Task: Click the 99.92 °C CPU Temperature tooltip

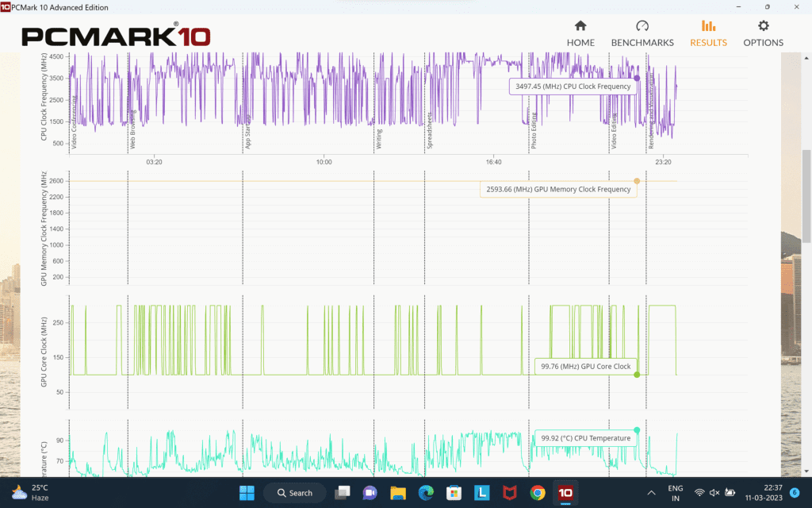Action: [x=586, y=438]
